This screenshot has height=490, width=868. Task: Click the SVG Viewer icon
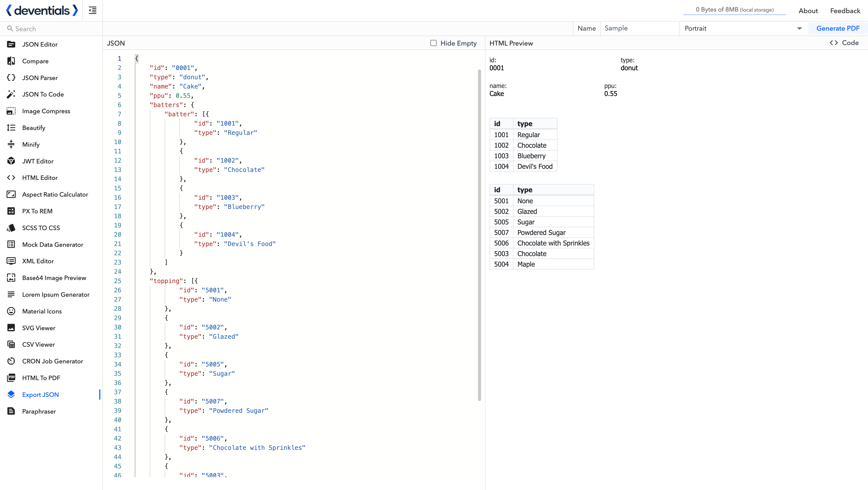pyautogui.click(x=11, y=328)
